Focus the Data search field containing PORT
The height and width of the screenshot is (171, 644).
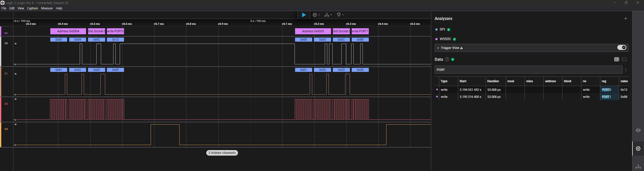529,70
